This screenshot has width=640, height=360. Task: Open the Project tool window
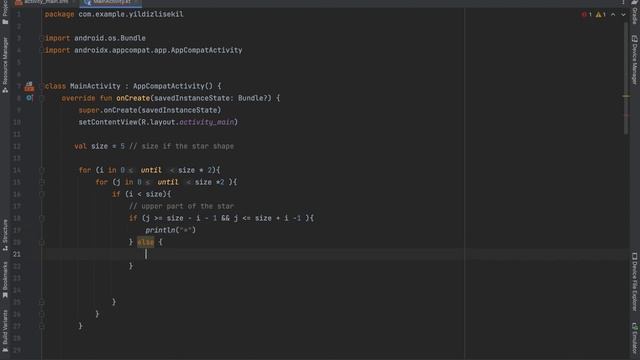[x=5, y=12]
